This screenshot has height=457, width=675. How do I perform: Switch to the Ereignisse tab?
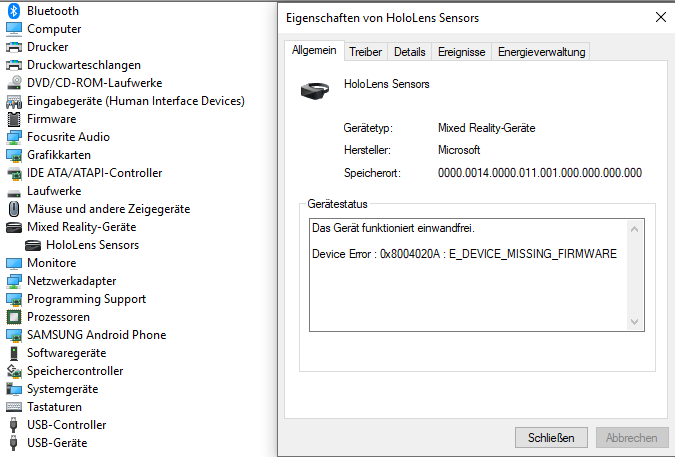[461, 52]
